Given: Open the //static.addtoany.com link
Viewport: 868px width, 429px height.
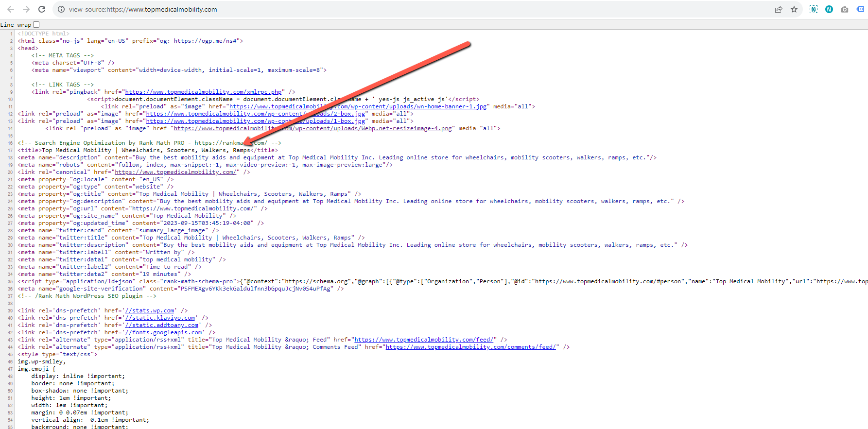Looking at the screenshot, I should click(162, 325).
